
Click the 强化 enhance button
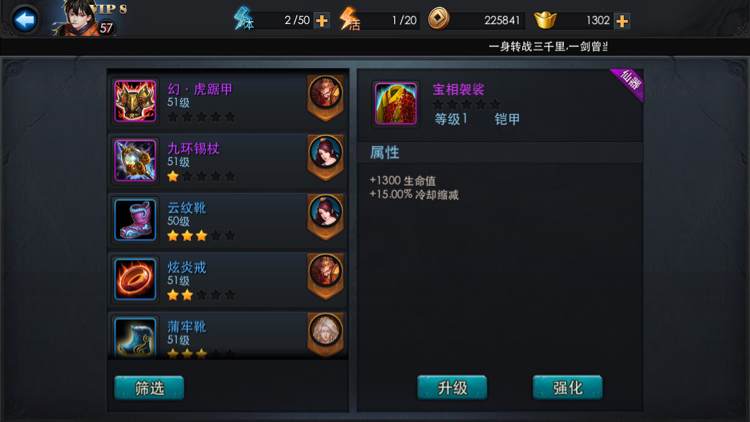point(568,388)
